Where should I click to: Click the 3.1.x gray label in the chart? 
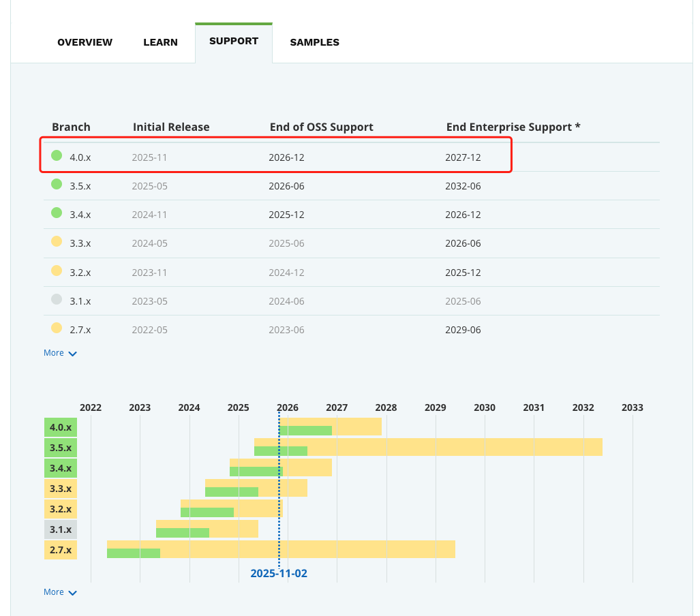[61, 529]
